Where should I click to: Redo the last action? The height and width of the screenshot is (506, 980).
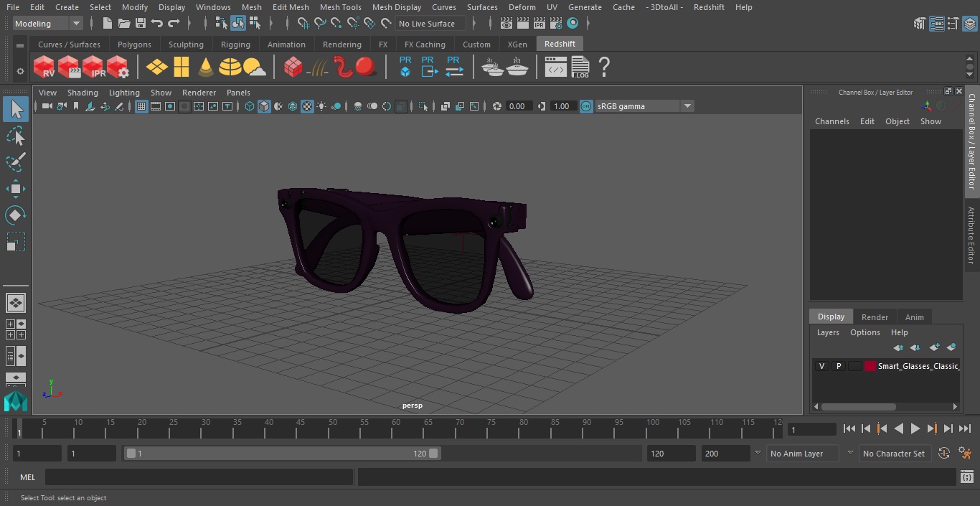pos(174,24)
